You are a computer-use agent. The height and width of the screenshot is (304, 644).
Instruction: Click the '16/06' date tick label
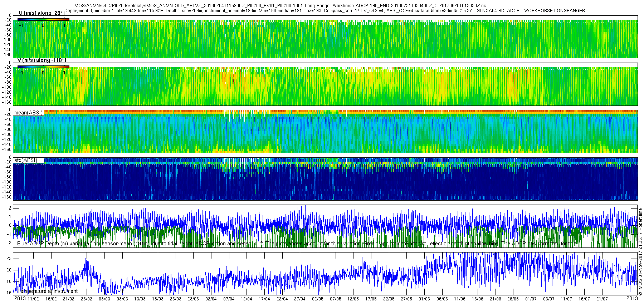tap(478, 299)
